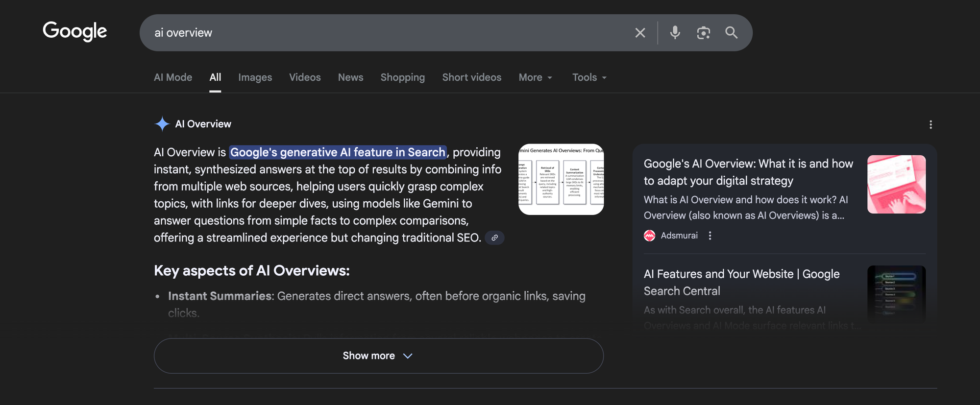The width and height of the screenshot is (980, 405).
Task: Clear the search box text
Action: click(x=640, y=33)
